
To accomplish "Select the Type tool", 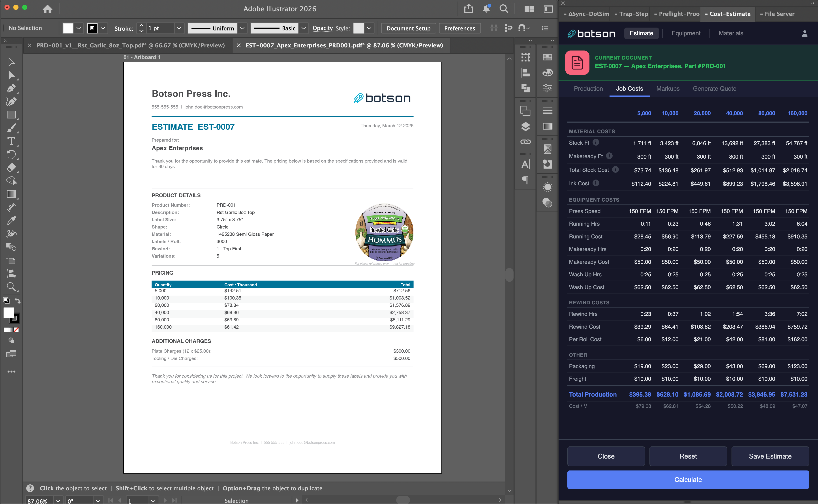I will (11, 141).
